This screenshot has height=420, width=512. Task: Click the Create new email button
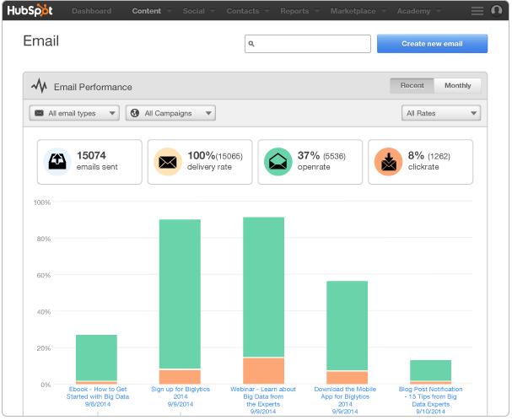(432, 44)
